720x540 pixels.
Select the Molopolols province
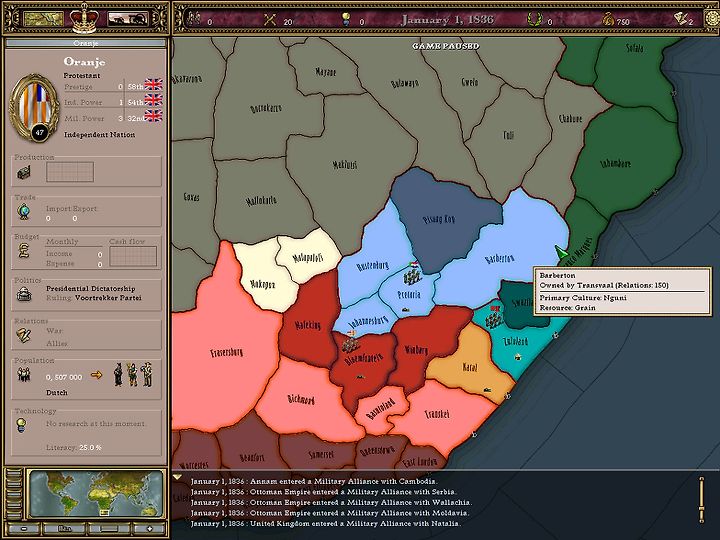point(308,258)
